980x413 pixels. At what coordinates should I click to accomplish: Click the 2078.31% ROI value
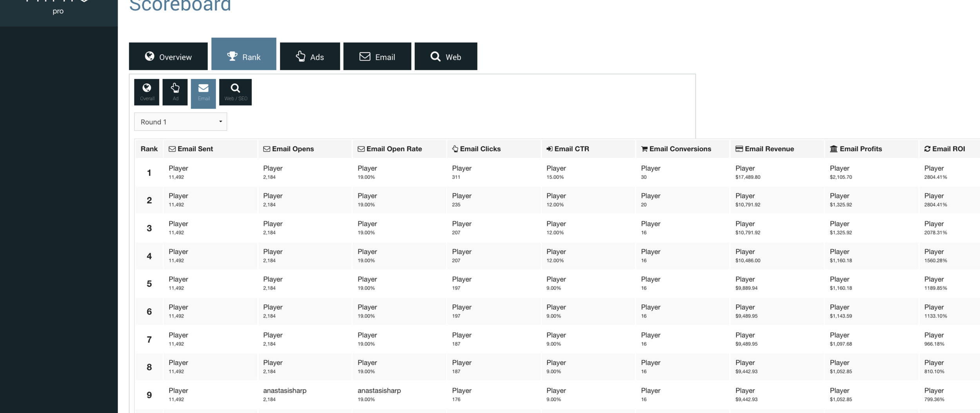coord(936,233)
